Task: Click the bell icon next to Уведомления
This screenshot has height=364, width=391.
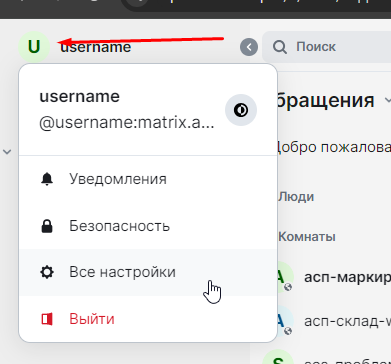Action: [47, 179]
